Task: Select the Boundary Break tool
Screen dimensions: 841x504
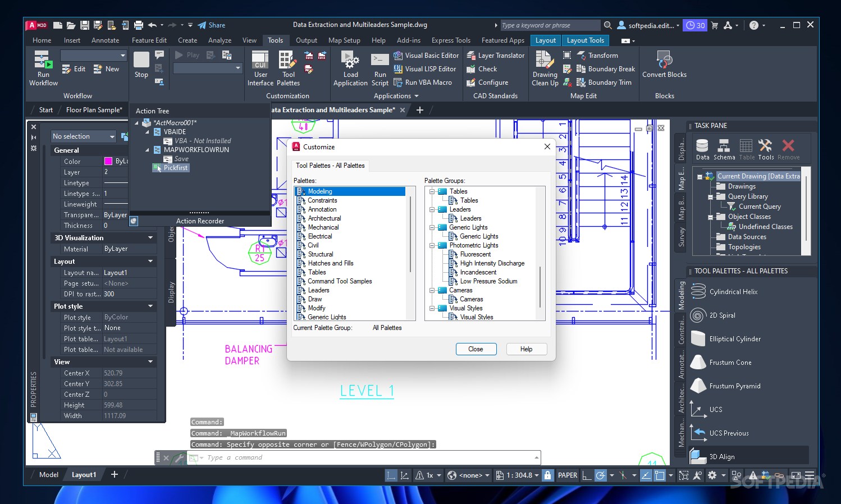Action: (606, 69)
